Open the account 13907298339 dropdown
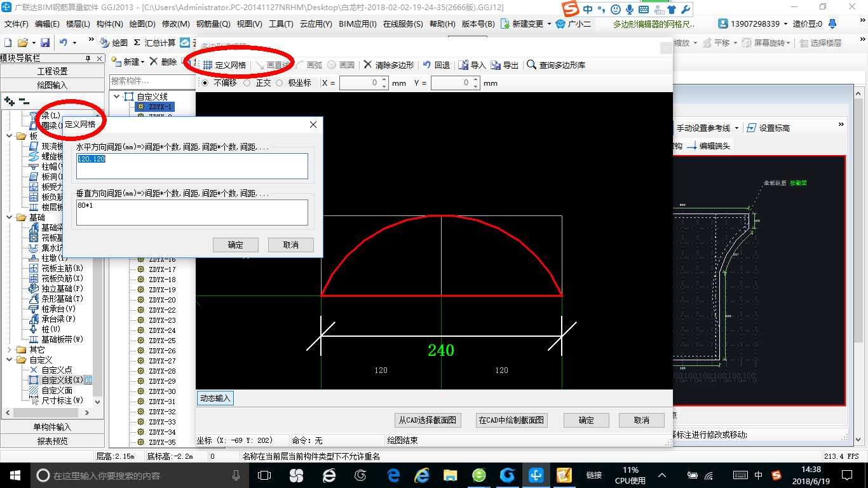The height and width of the screenshot is (488, 868). 785,24
